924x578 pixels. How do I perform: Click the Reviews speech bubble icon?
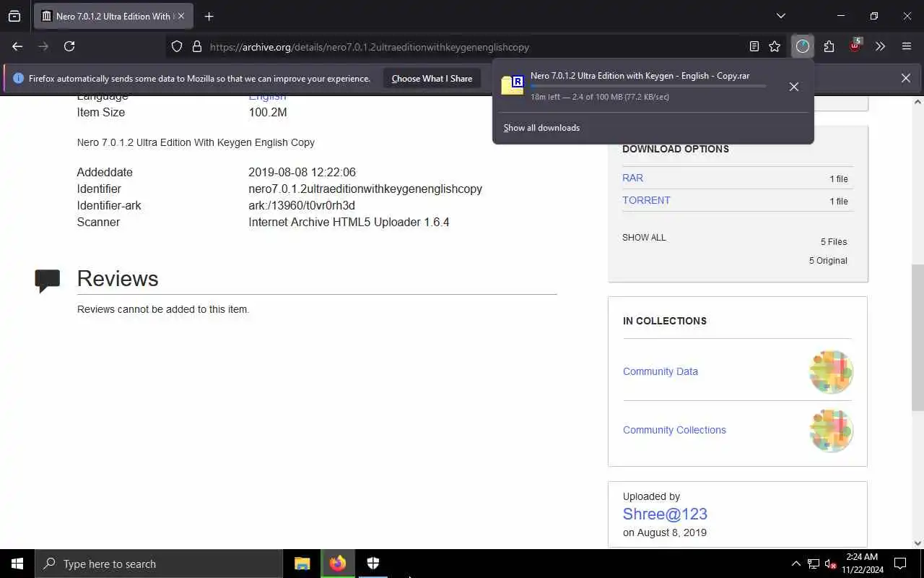point(48,280)
